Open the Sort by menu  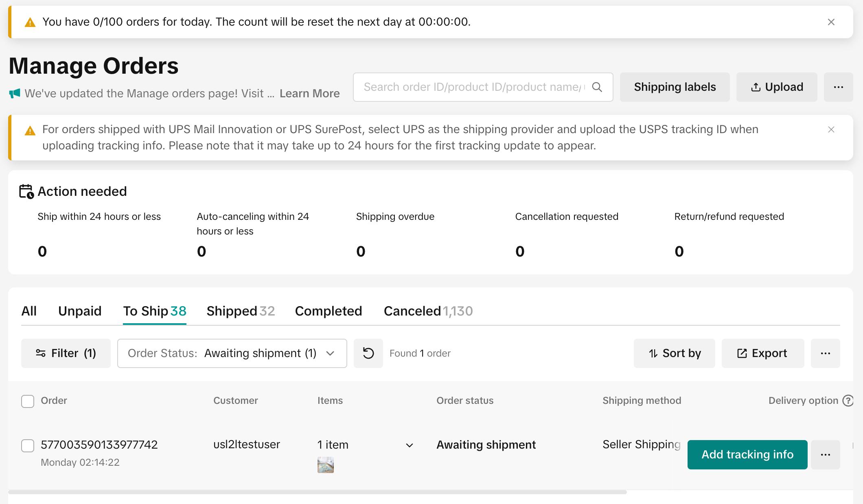[x=674, y=353]
